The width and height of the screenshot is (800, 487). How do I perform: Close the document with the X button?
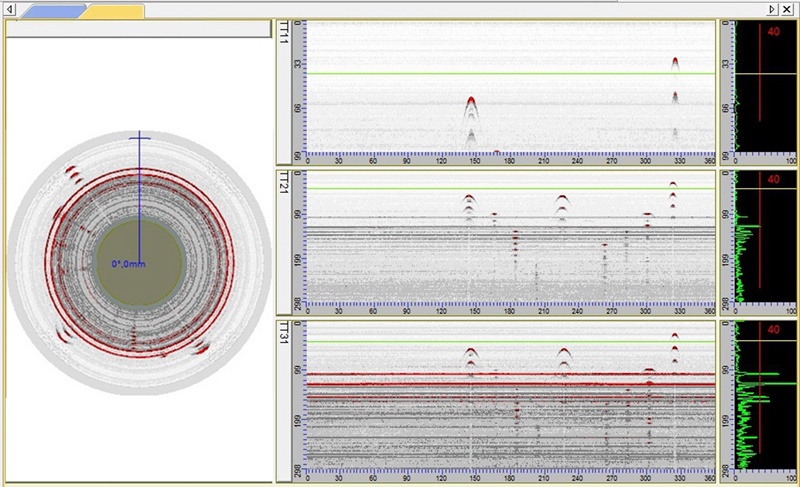[x=788, y=8]
